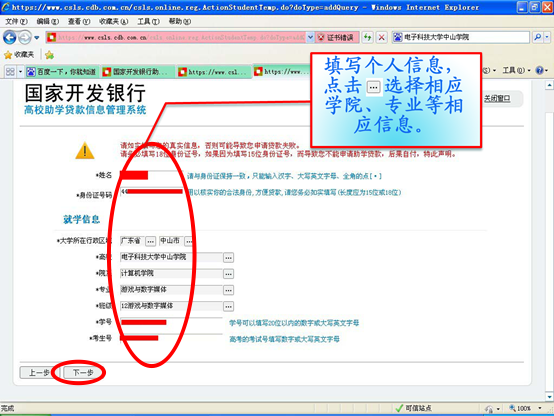Open the 收藏夹 menu in the menu bar
The width and height of the screenshot is (554, 416).
coord(113,22)
